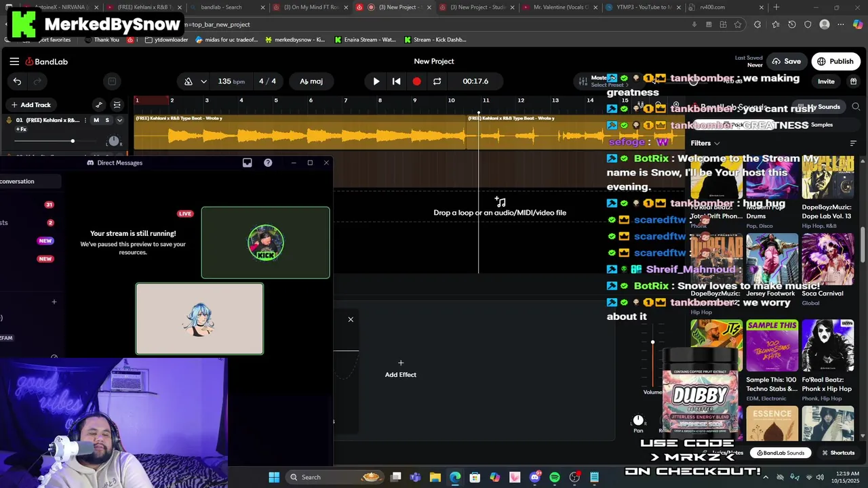
Task: Switch to the Samples tab
Action: click(822, 125)
